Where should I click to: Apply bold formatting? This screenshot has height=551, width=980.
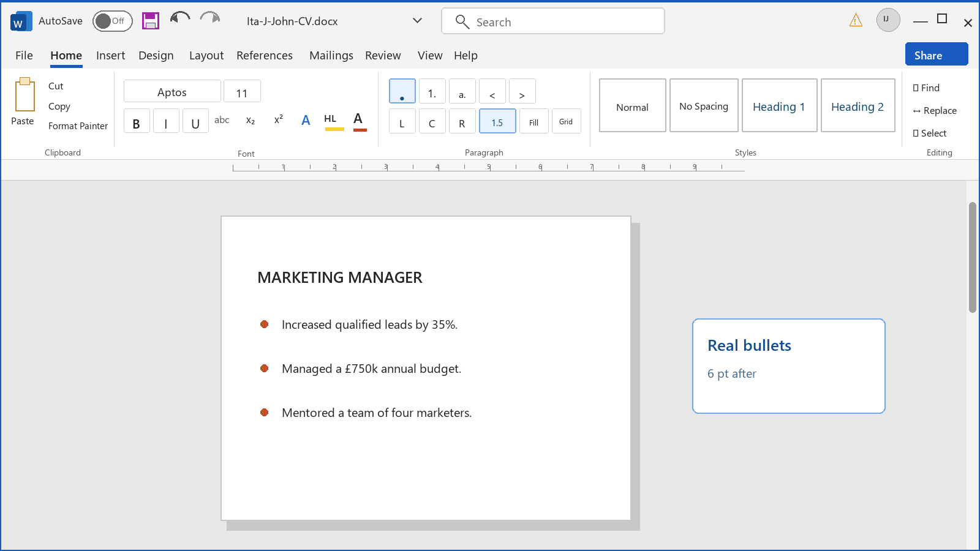coord(137,121)
